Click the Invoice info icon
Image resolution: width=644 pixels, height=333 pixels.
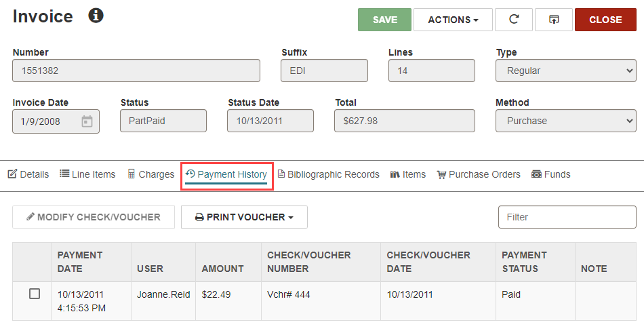(x=96, y=16)
